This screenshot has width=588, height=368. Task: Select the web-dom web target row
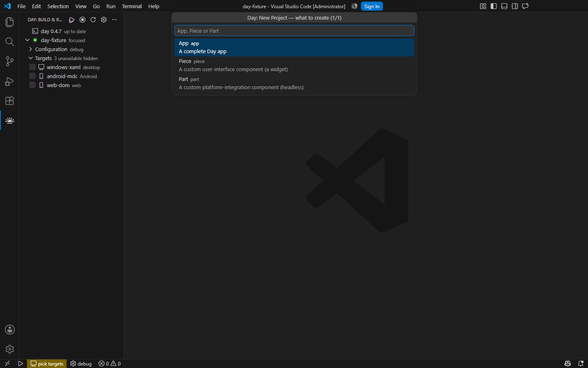tap(72, 85)
